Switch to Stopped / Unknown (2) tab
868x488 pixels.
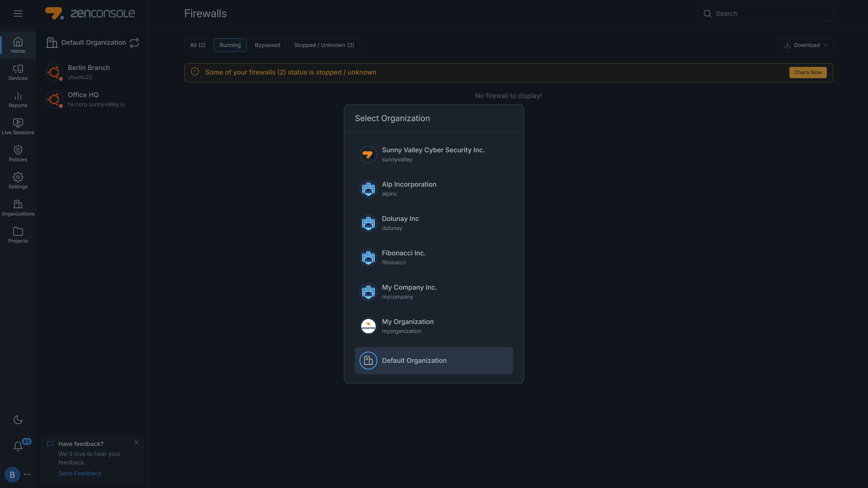(324, 45)
